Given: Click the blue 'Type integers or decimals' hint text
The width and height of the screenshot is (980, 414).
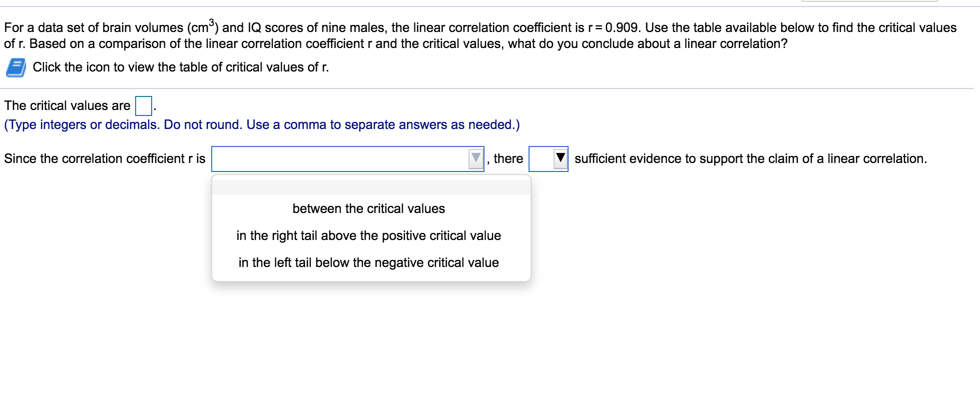Looking at the screenshot, I should coord(261,124).
